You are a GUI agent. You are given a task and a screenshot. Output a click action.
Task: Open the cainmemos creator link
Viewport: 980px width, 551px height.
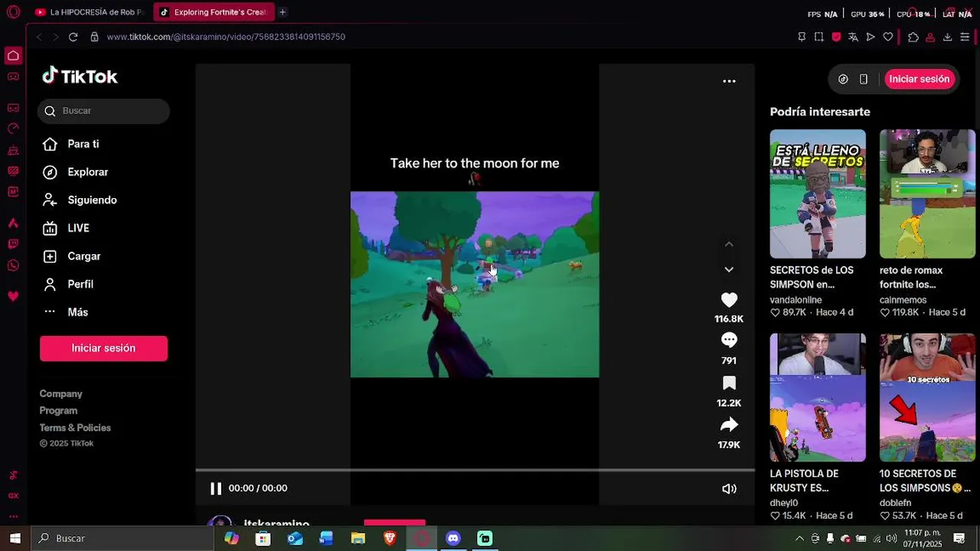(903, 300)
